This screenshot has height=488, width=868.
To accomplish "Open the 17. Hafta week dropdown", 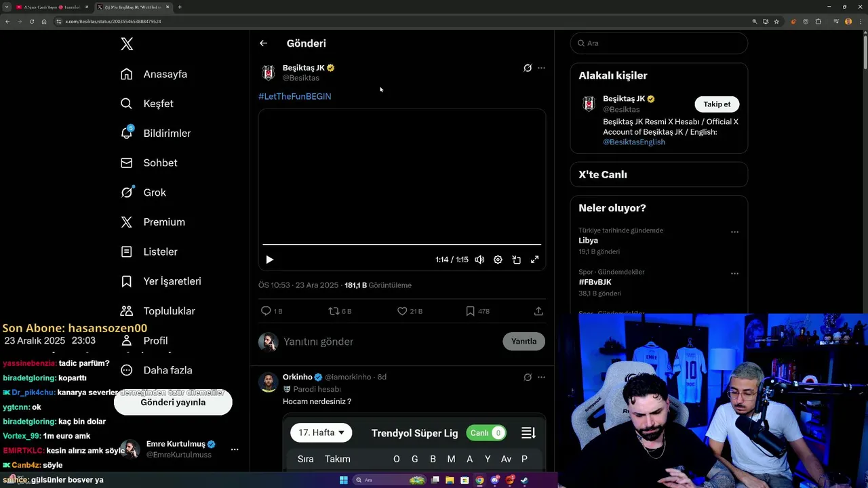I will pyautogui.click(x=321, y=432).
